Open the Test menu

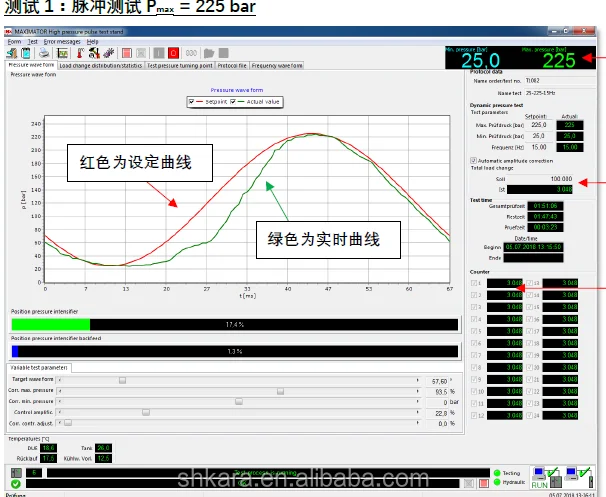31,41
